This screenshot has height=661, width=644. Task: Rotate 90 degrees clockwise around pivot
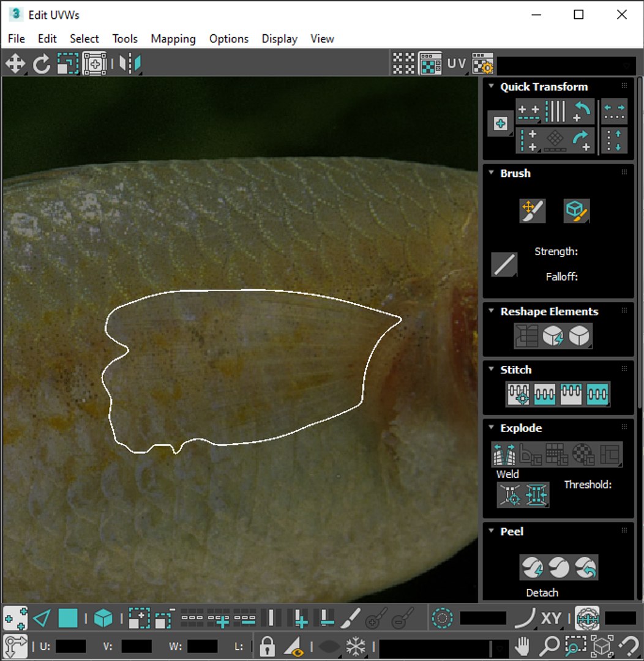tap(582, 141)
